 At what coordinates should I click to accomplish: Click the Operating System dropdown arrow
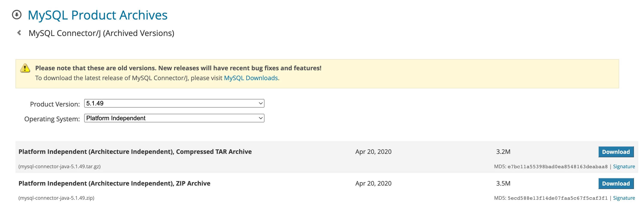[261, 118]
